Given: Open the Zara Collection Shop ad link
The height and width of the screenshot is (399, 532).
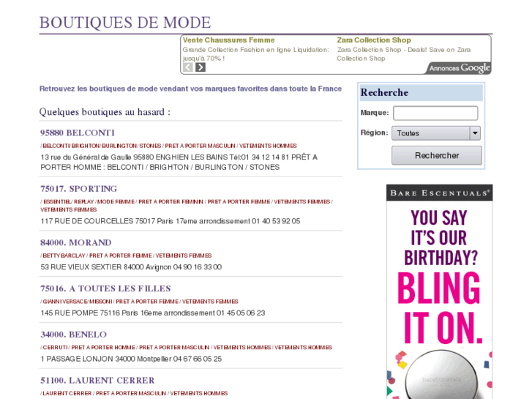Looking at the screenshot, I should tap(373, 40).
